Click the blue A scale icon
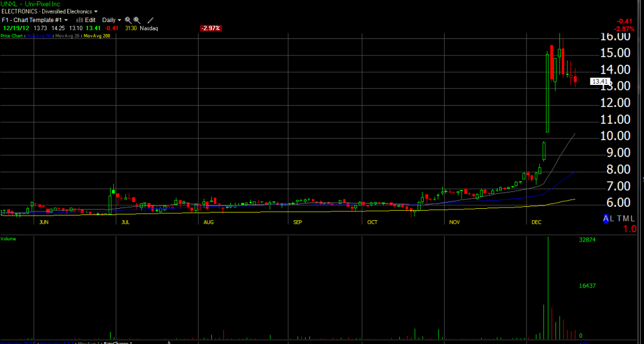The width and height of the screenshot is (644, 344). 606,218
